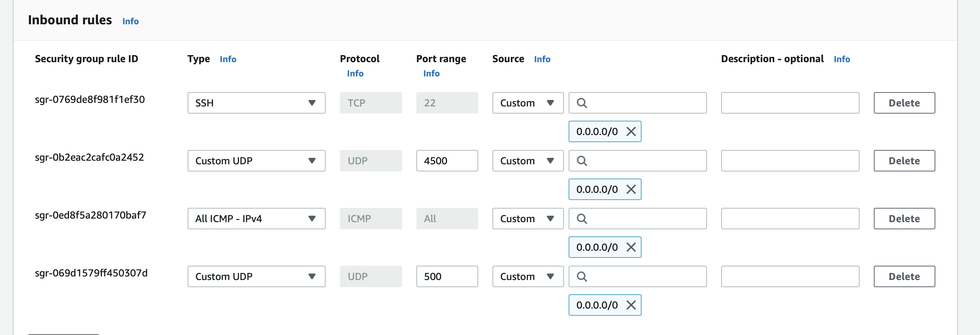
Task: Open Info link next to Inbound rules
Action: pyautogui.click(x=130, y=21)
